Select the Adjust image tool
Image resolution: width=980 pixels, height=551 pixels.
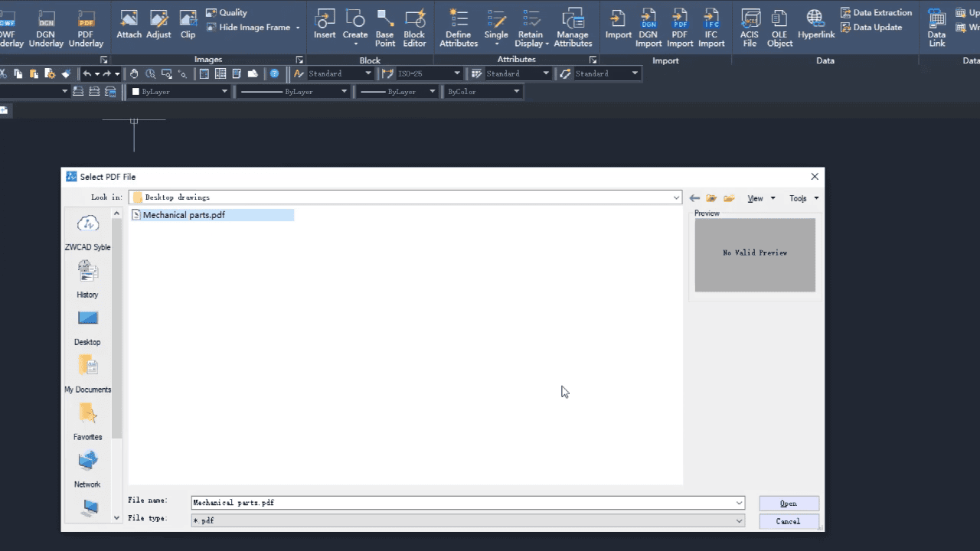point(158,24)
